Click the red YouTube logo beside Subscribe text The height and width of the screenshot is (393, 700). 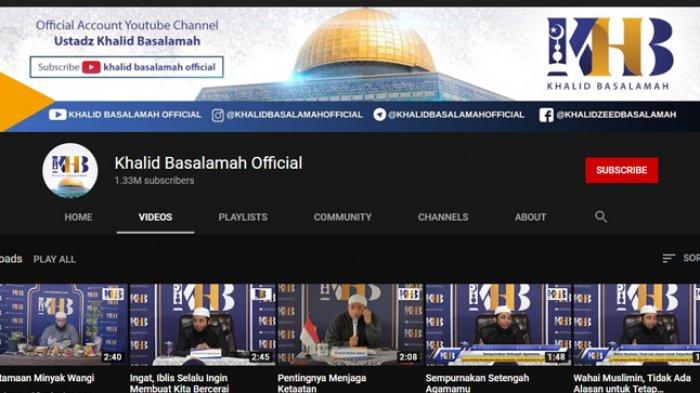(x=91, y=67)
